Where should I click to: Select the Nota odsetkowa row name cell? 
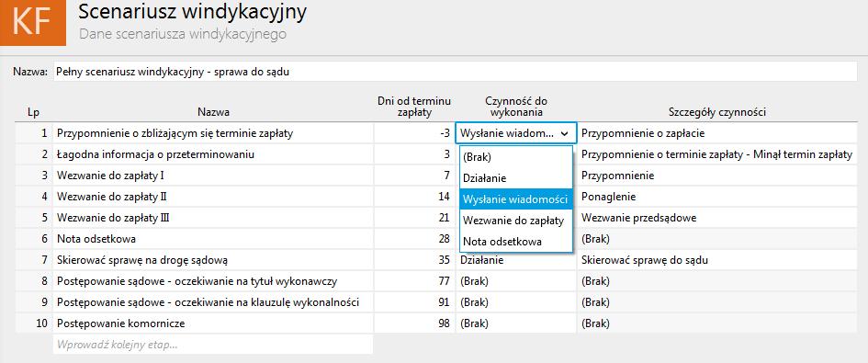[213, 239]
